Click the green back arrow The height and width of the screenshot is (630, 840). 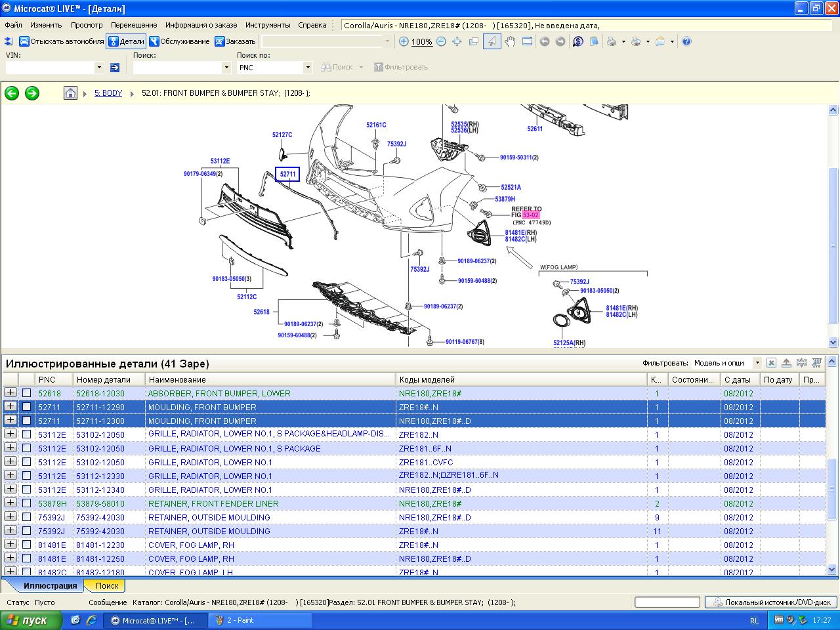[12, 93]
